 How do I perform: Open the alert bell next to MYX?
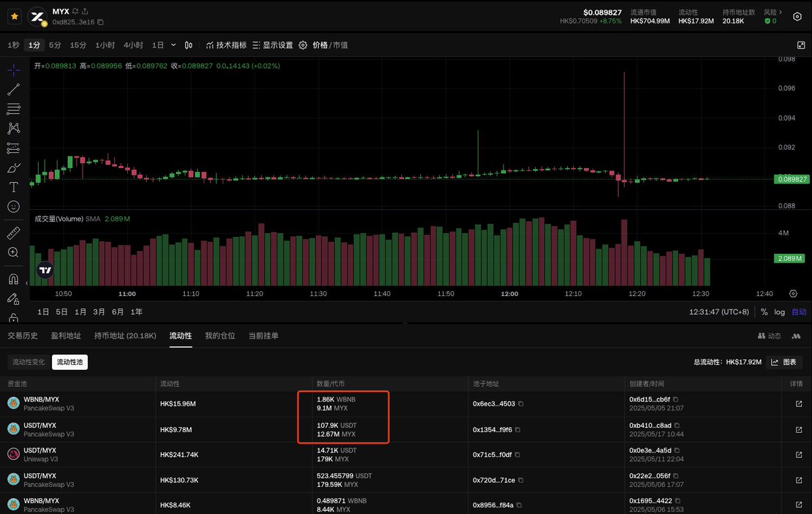[75, 12]
